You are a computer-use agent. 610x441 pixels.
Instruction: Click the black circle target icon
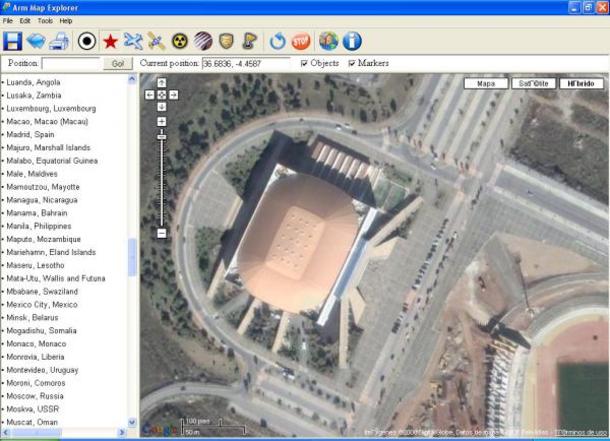87,41
